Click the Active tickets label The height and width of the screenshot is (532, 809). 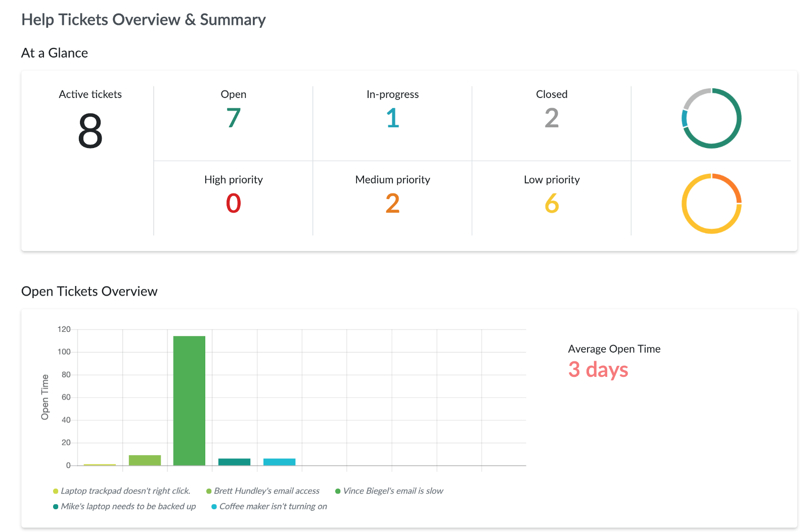click(x=90, y=94)
